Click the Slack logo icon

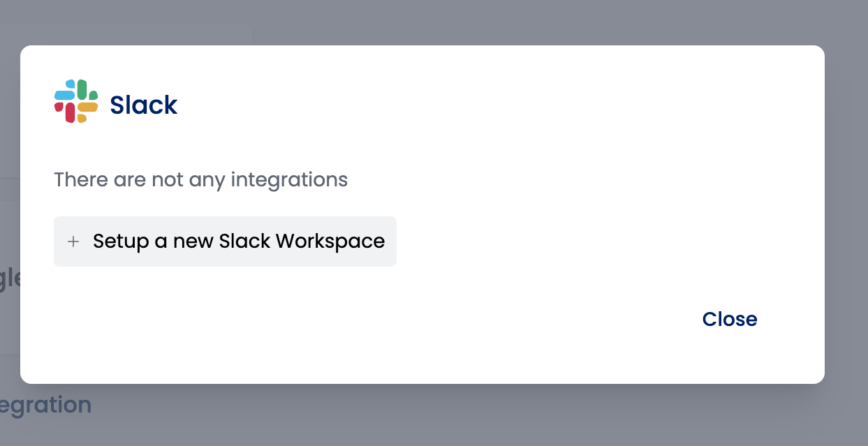(x=75, y=101)
